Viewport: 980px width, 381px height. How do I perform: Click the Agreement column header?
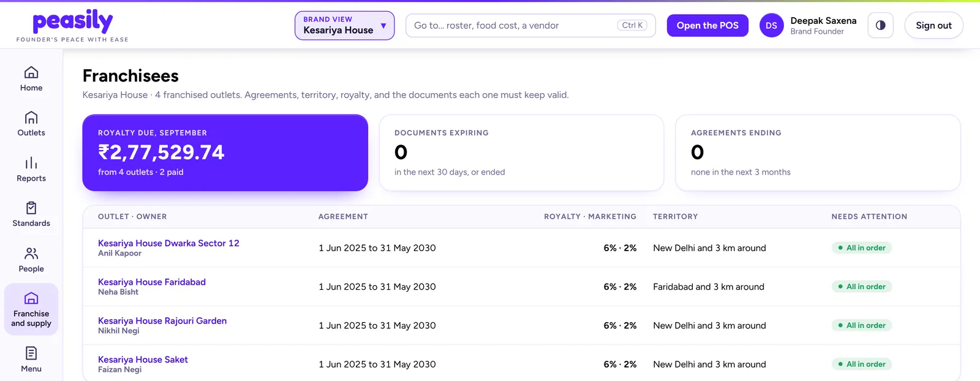pyautogui.click(x=343, y=217)
